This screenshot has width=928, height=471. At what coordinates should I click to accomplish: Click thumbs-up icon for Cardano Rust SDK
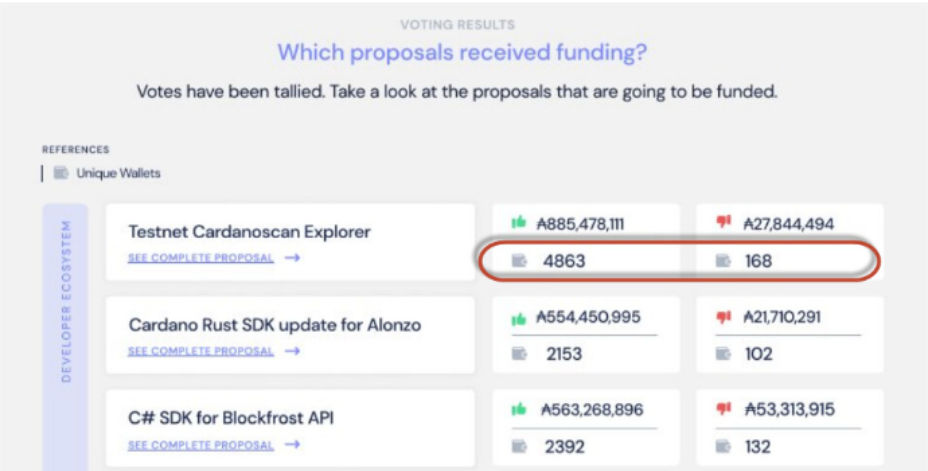[x=518, y=318]
